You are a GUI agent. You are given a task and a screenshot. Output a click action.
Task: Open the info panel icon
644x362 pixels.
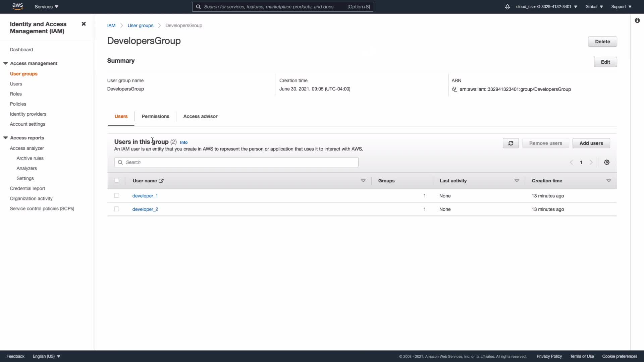637,21
